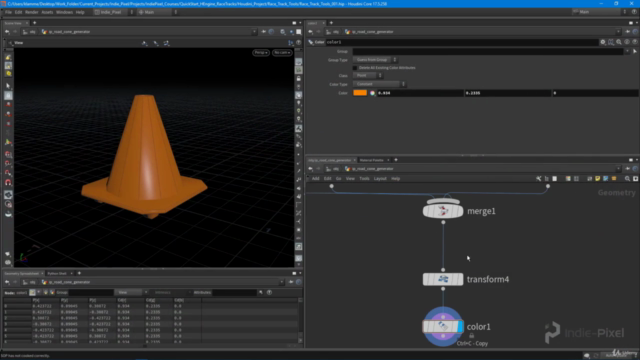The image size is (640, 360).
Task: Click the spreadsheet Group filter field
Action: click(91, 292)
